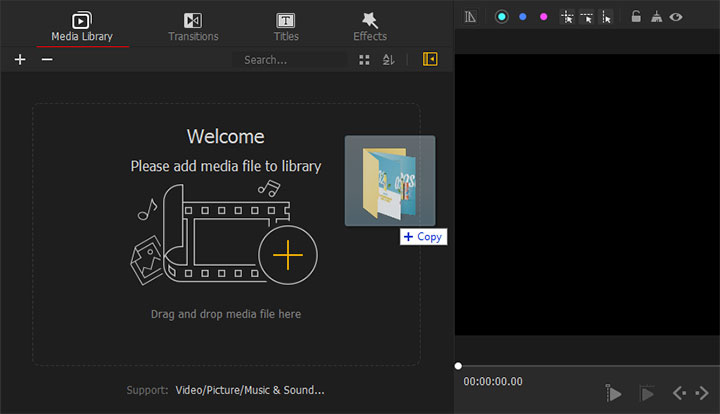Open the sort order options
Screen dimensions: 720x414
(389, 60)
